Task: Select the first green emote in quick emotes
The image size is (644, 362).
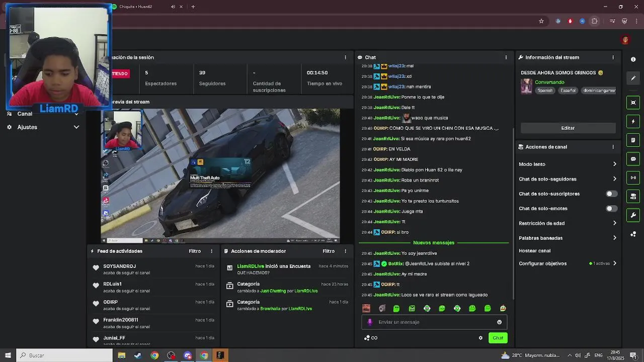Action: pyautogui.click(x=396, y=308)
